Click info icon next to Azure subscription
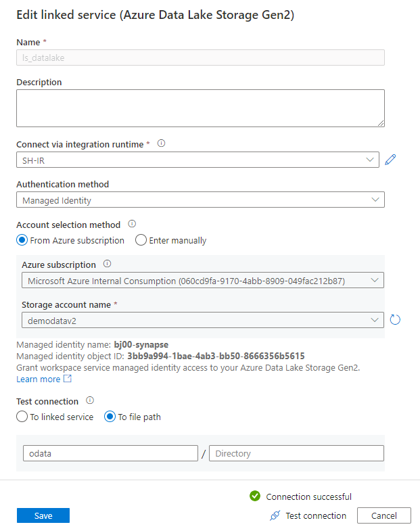The width and height of the screenshot is (420, 531). tap(107, 264)
